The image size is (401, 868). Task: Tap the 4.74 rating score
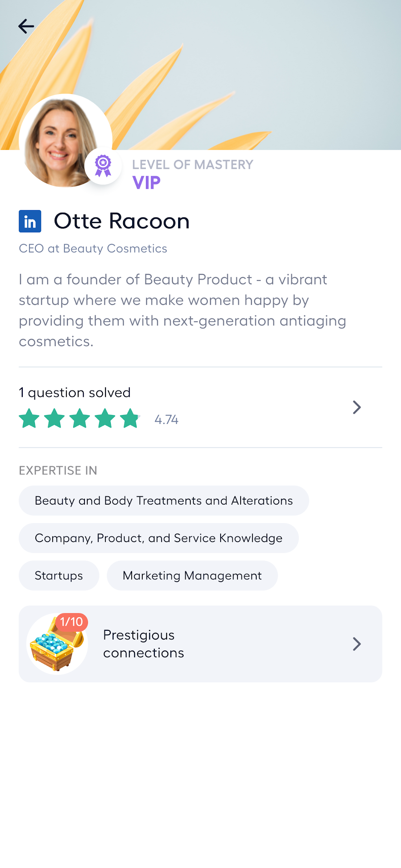(166, 420)
